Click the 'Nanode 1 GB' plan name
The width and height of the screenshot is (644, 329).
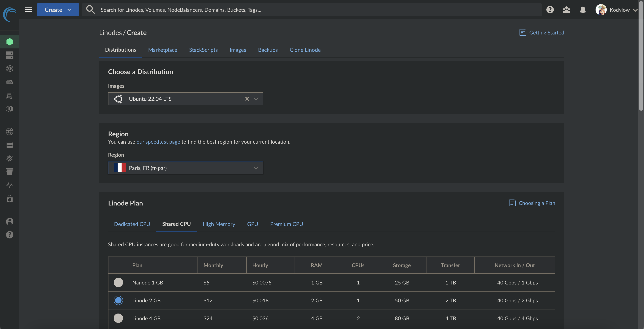pos(148,282)
